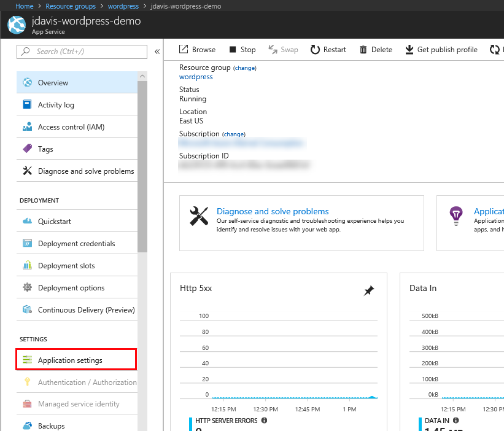Click the Continuous Delivery icon
504x431 pixels.
pyautogui.click(x=28, y=309)
